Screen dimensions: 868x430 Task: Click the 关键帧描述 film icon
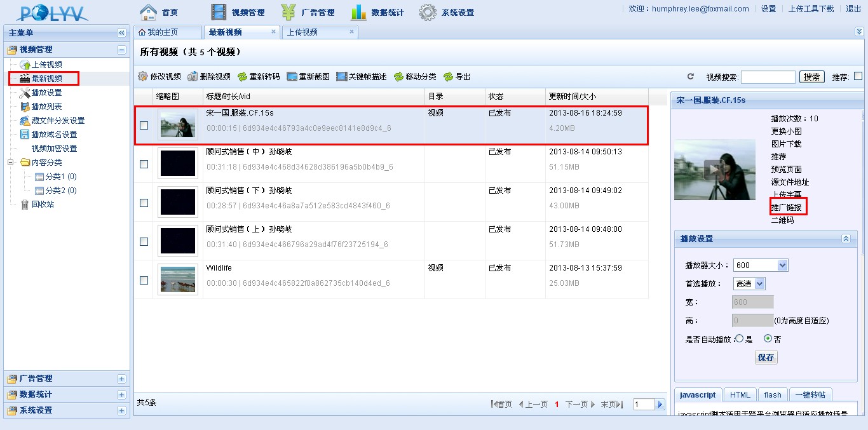pos(341,77)
